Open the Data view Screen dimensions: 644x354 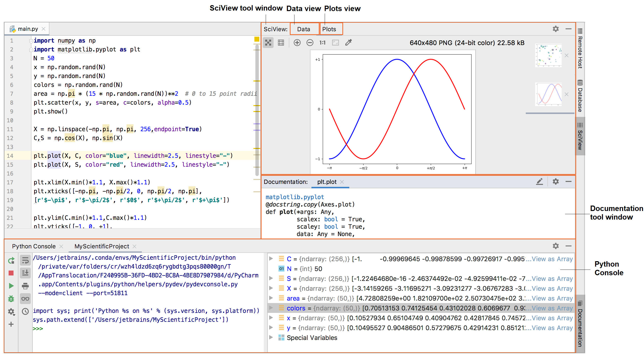coord(304,29)
